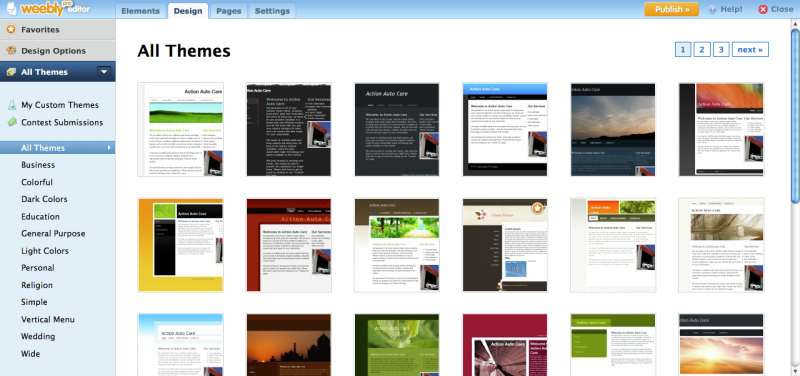
Task: Click the Publish button
Action: click(671, 9)
